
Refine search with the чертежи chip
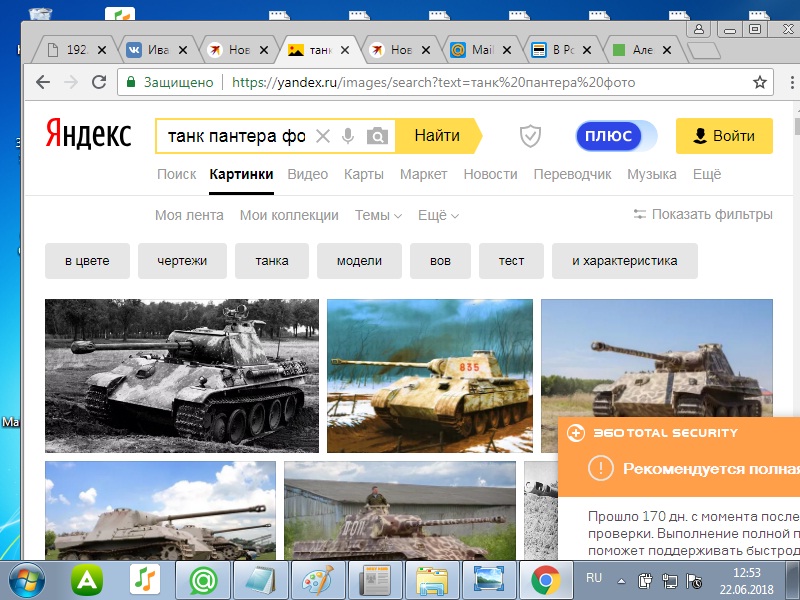coord(182,261)
